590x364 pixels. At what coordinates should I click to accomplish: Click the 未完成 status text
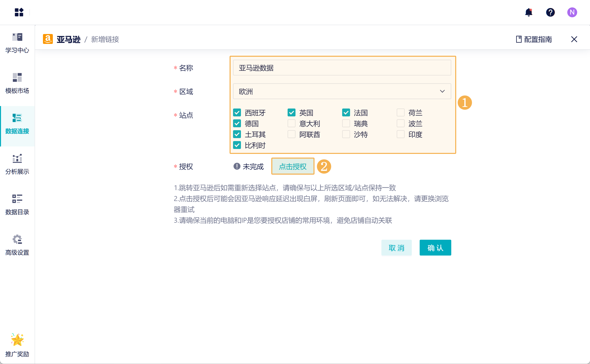click(253, 166)
